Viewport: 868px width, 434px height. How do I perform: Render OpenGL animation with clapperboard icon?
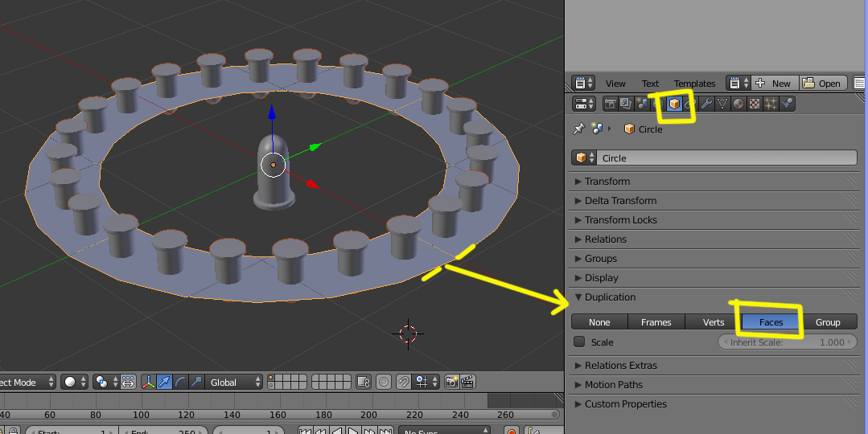click(x=467, y=382)
